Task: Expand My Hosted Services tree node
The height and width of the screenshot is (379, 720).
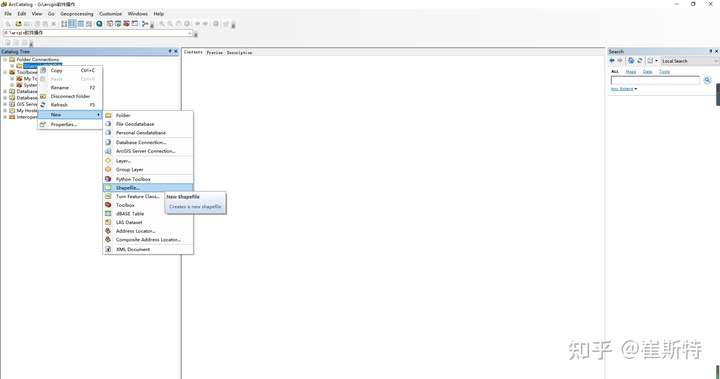Action: (x=5, y=111)
